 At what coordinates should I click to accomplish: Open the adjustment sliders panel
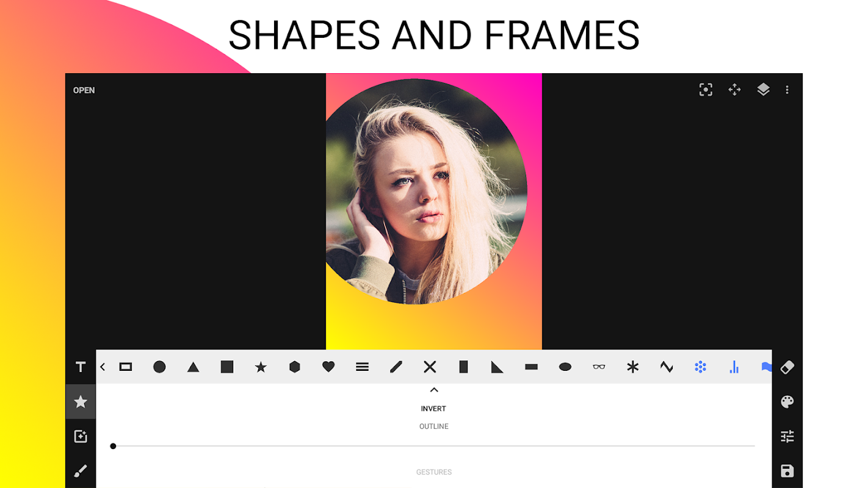point(787,436)
